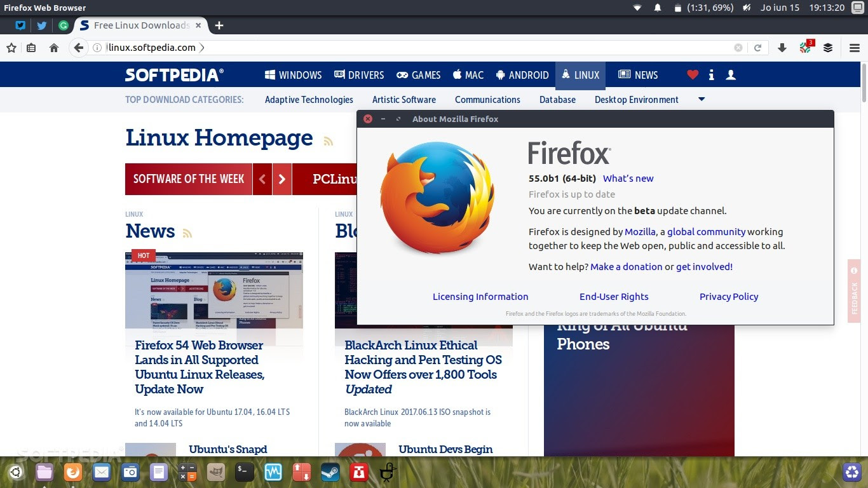Screen dimensions: 868x488
Task: Open the Database category
Action: tap(557, 100)
